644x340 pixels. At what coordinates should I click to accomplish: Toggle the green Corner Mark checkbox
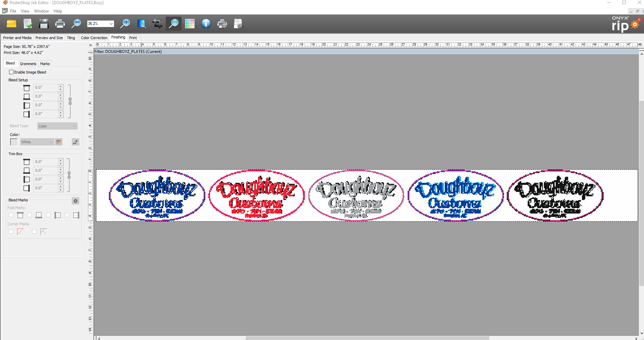(x=34, y=231)
